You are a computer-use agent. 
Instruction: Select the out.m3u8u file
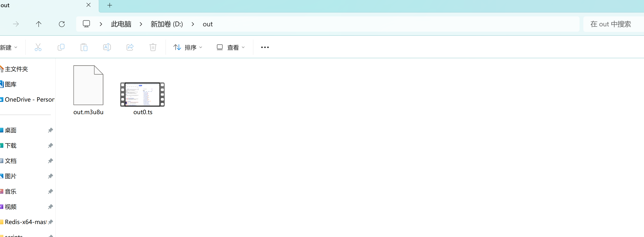pyautogui.click(x=88, y=85)
